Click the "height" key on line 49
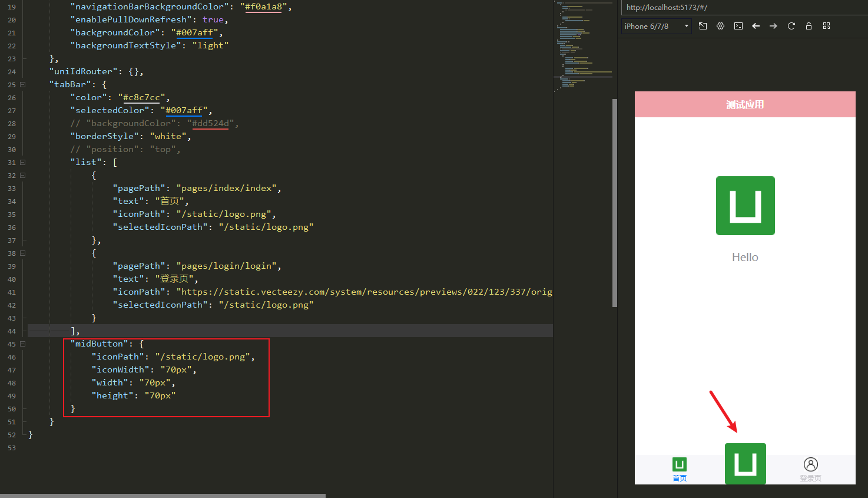Viewport: 868px width, 498px height. point(112,395)
